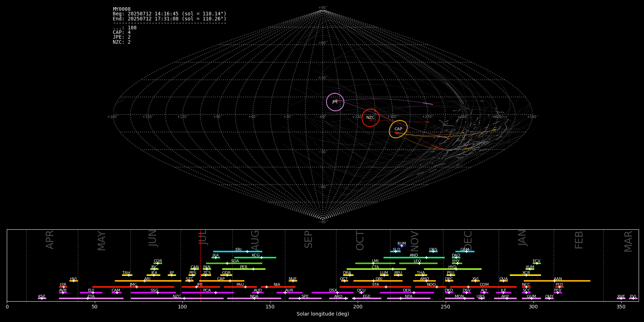
Task: Click the KSE shower label in timeline
Action: (42, 297)
